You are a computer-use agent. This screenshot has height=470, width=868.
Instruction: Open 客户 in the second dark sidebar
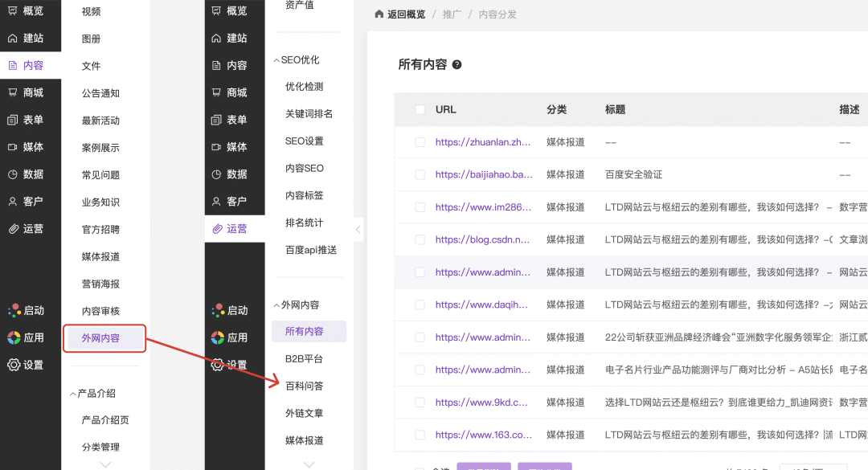(x=230, y=201)
